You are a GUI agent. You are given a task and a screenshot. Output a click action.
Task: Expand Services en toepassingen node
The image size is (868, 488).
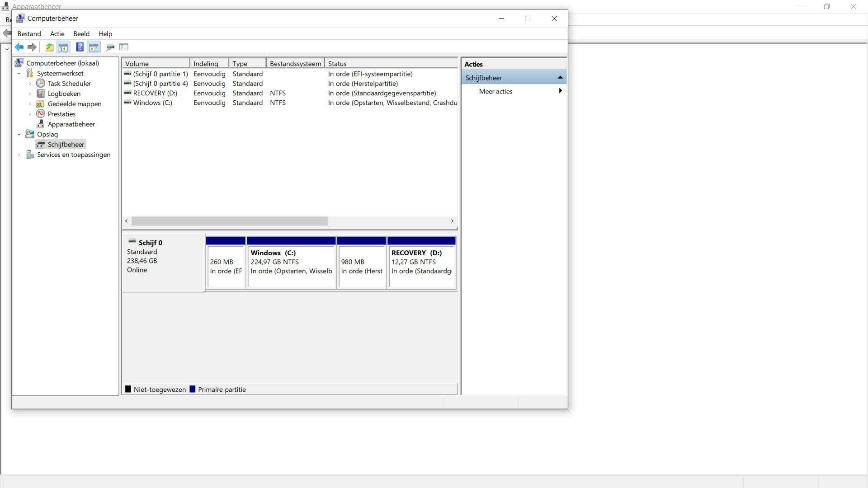pos(19,155)
